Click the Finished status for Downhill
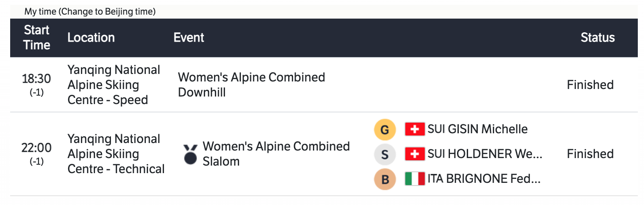 click(x=590, y=85)
